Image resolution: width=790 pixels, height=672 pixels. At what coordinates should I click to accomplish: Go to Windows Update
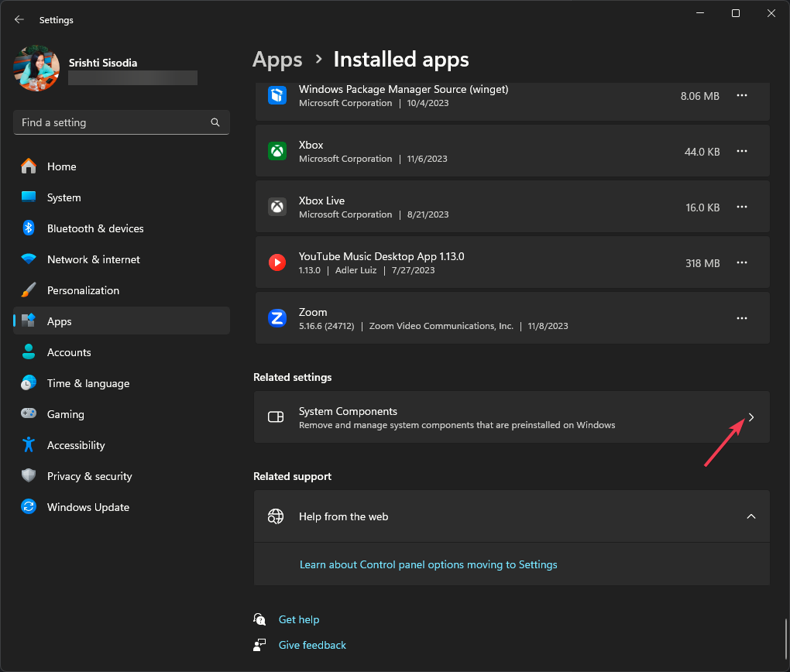pyautogui.click(x=122, y=507)
